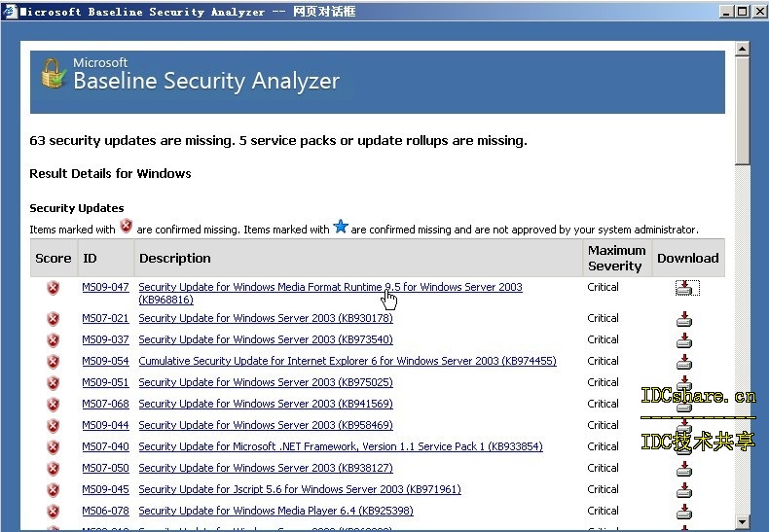Viewport: 769px width, 532px height.
Task: Click download icon for MS07-050 row
Action: [x=684, y=469]
